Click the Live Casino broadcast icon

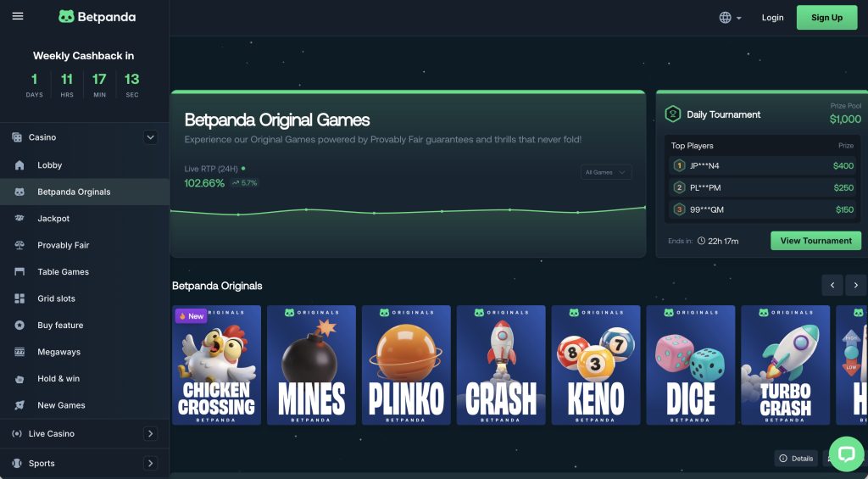(x=17, y=433)
